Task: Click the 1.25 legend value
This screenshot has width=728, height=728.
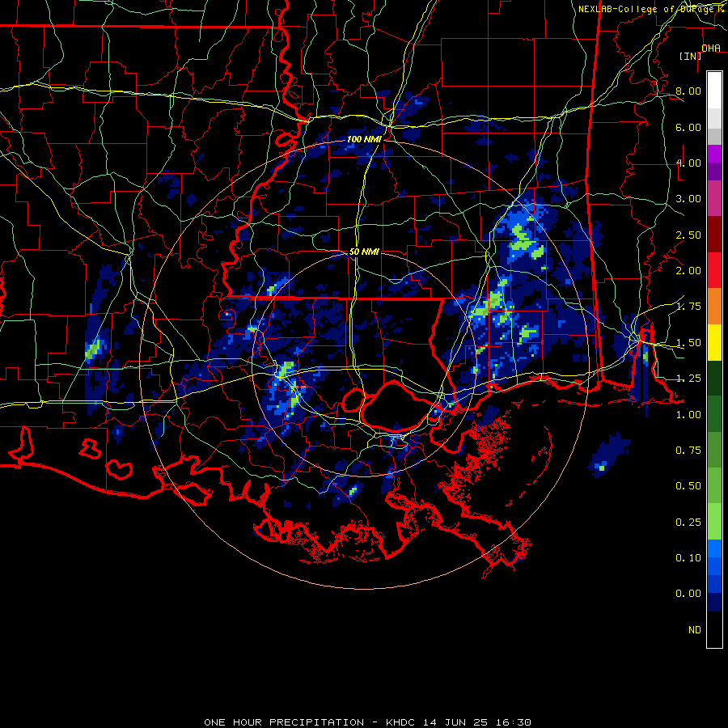Action: (688, 379)
